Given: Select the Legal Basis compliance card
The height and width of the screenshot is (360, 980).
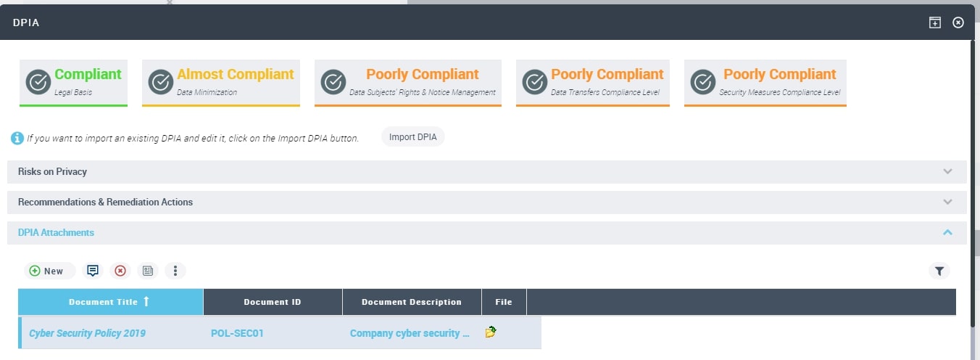Looking at the screenshot, I should [73, 82].
